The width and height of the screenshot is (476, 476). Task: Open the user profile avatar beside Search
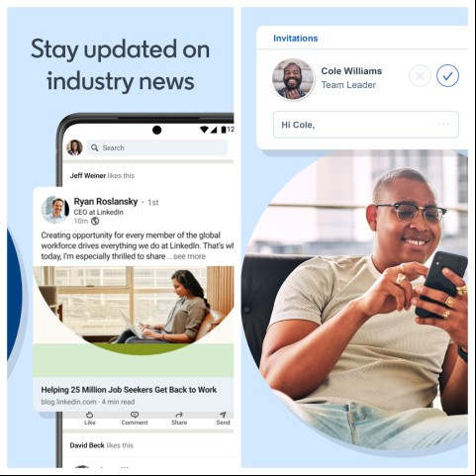(74, 147)
